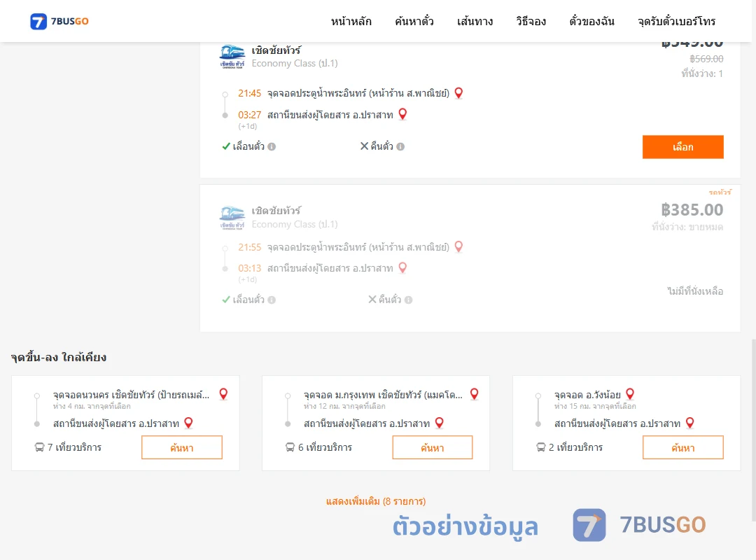Click the orange เลือก button

click(682, 146)
